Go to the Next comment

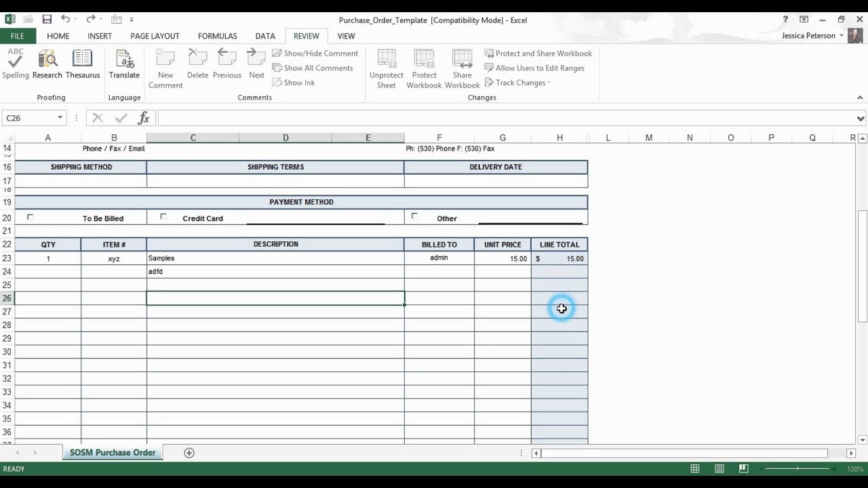coord(256,64)
